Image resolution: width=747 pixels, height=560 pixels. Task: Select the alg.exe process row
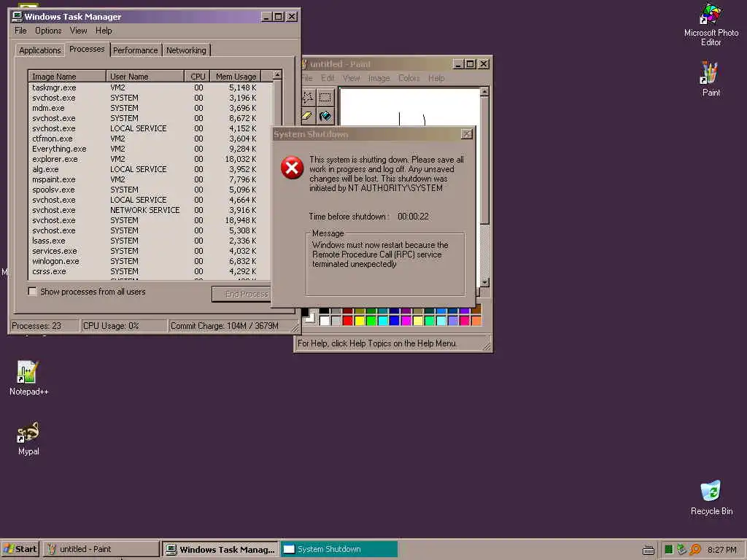(150, 169)
